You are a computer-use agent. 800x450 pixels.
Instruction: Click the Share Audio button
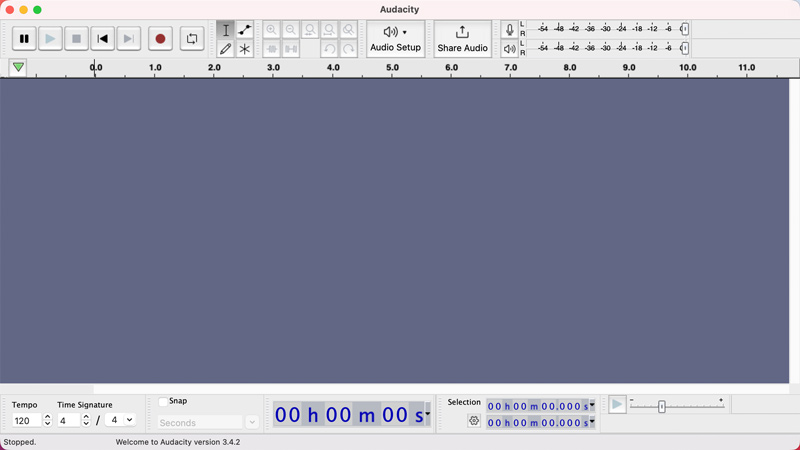coord(462,39)
